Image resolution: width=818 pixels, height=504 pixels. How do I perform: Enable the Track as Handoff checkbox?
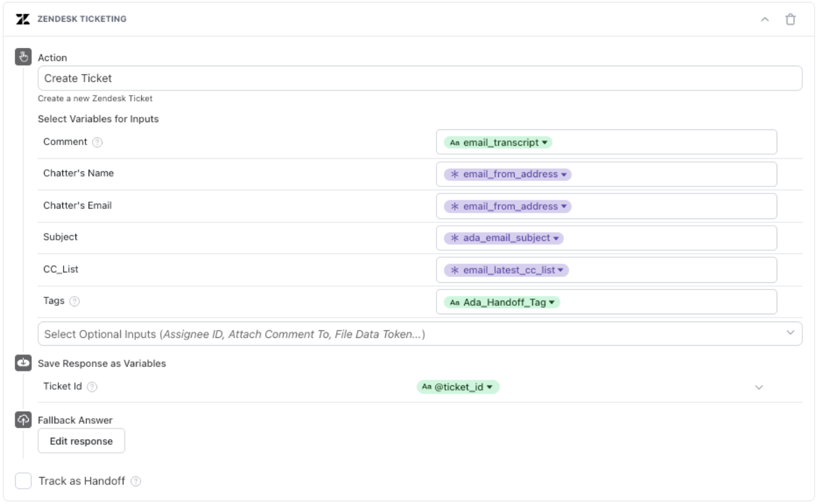point(24,481)
